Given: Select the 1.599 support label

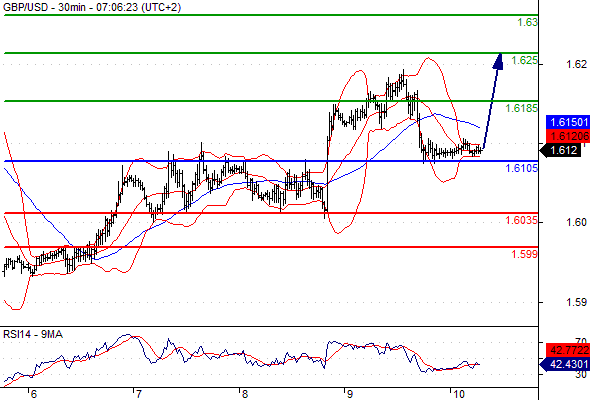Looking at the screenshot, I should (525, 254).
